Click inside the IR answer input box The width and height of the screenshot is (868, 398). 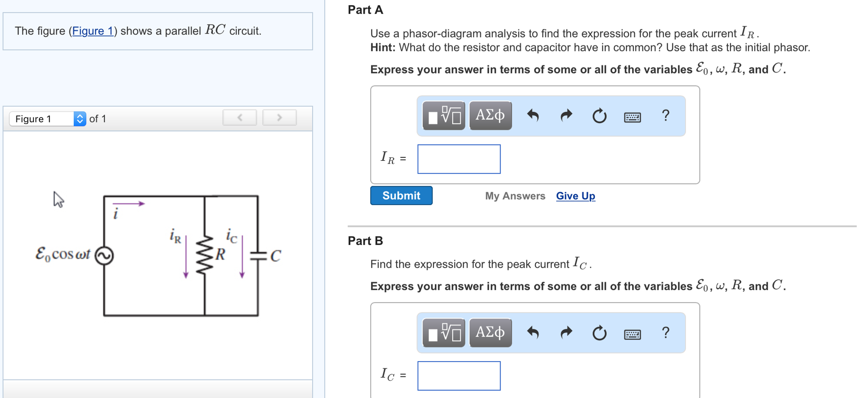pos(459,159)
